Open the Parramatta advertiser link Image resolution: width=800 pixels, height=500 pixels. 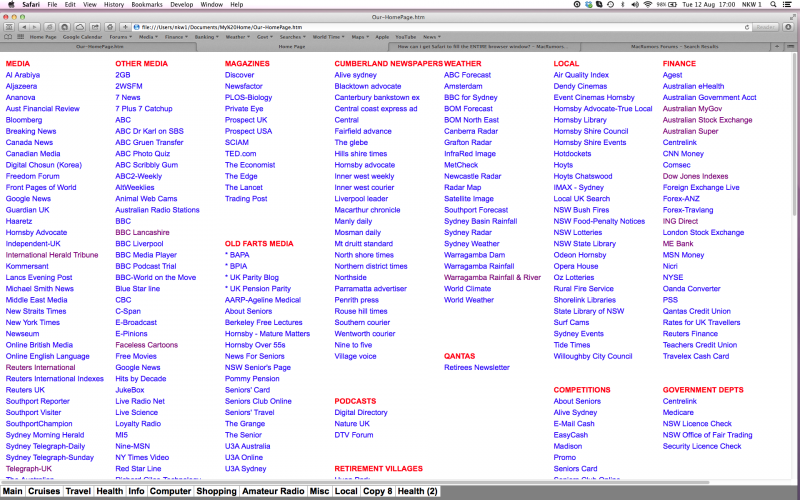[x=371, y=289]
